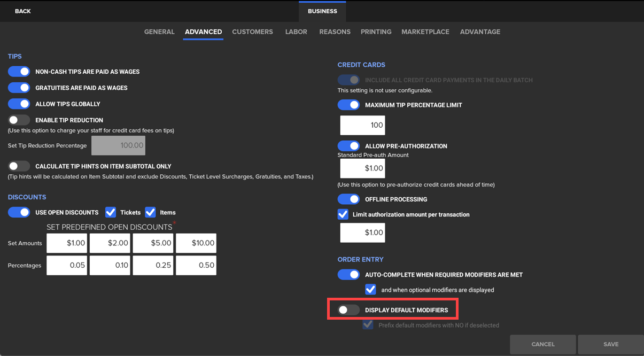Open the General tab
The height and width of the screenshot is (356, 644).
tap(159, 32)
